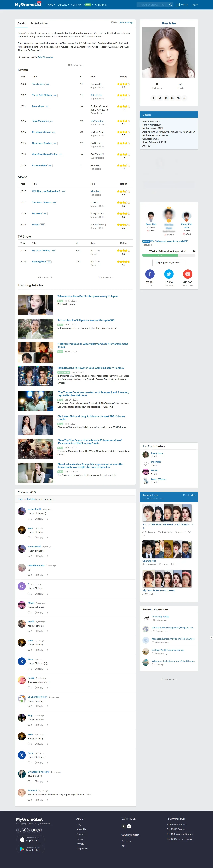
Task: Click the App Store download badge
Action: [x=31, y=839]
